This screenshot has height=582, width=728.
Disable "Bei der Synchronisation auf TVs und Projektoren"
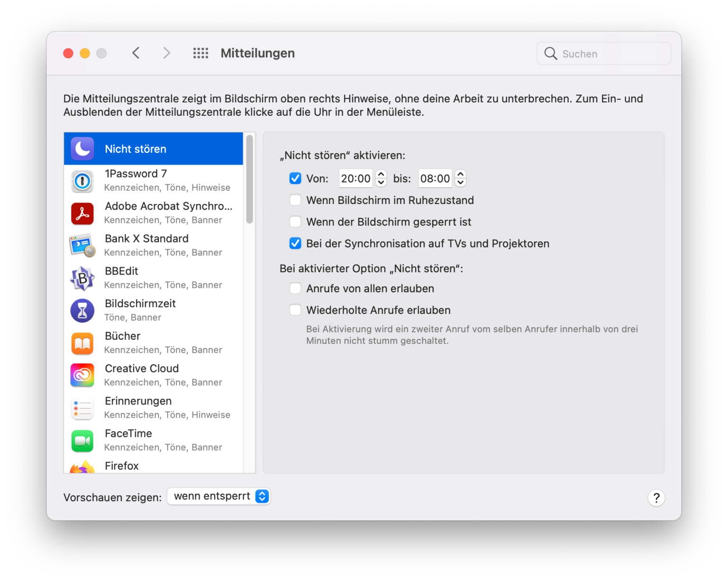(x=295, y=243)
